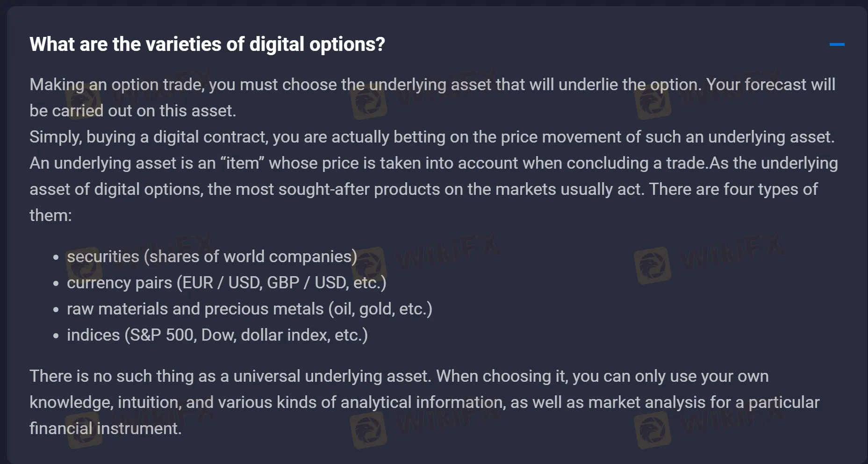Click the bullet dot before "currency pairs"

56,284
